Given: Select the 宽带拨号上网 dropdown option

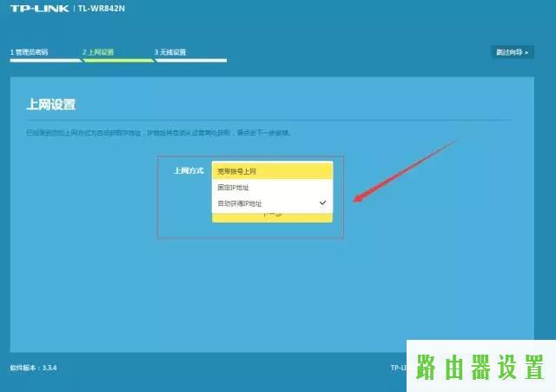Looking at the screenshot, I should (x=272, y=171).
